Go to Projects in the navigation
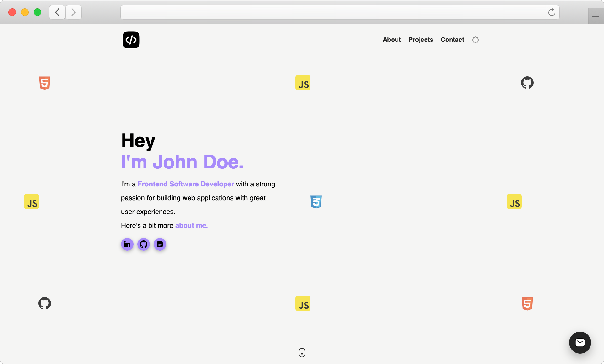 420,40
